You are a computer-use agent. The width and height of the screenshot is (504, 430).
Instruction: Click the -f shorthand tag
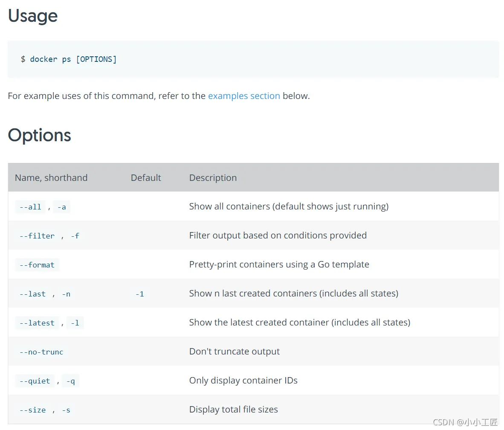pos(75,236)
